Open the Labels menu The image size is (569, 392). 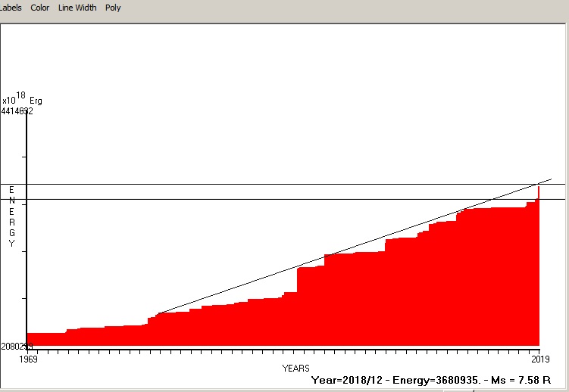coord(11,8)
